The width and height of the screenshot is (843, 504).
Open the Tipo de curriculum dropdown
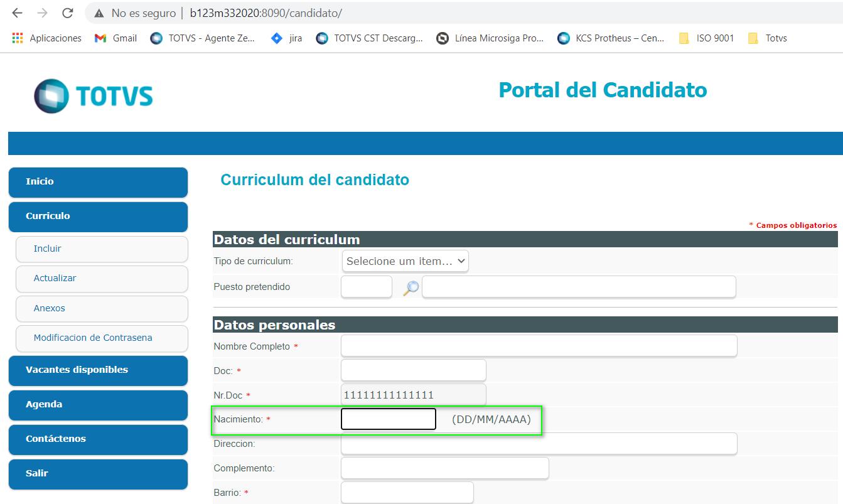coord(405,261)
